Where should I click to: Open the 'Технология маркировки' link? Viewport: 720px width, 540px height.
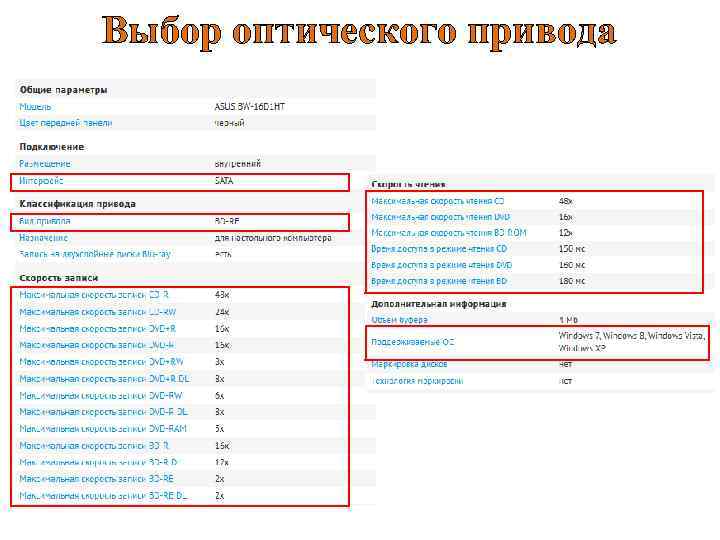[x=417, y=381]
